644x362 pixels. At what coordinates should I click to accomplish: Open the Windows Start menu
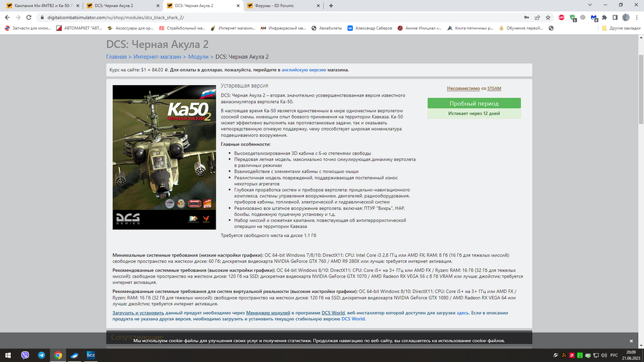pos(8,356)
